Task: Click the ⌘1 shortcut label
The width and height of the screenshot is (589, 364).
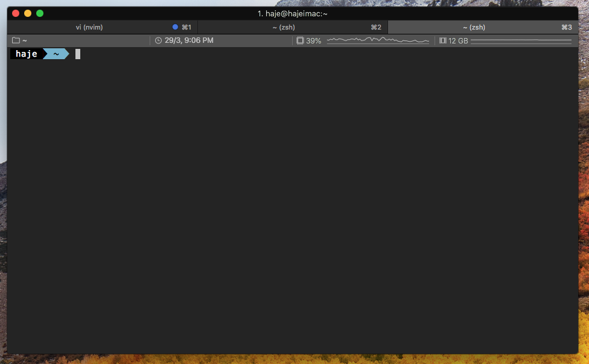Action: coord(186,27)
